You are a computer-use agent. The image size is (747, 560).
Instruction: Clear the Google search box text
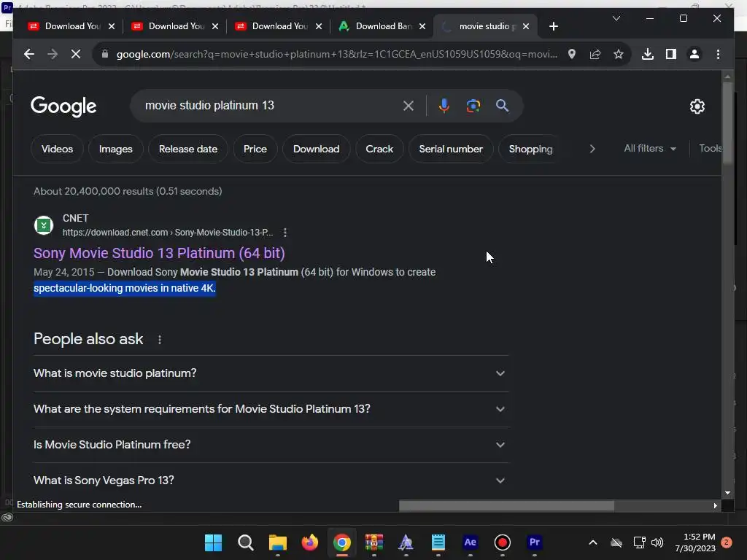409,106
